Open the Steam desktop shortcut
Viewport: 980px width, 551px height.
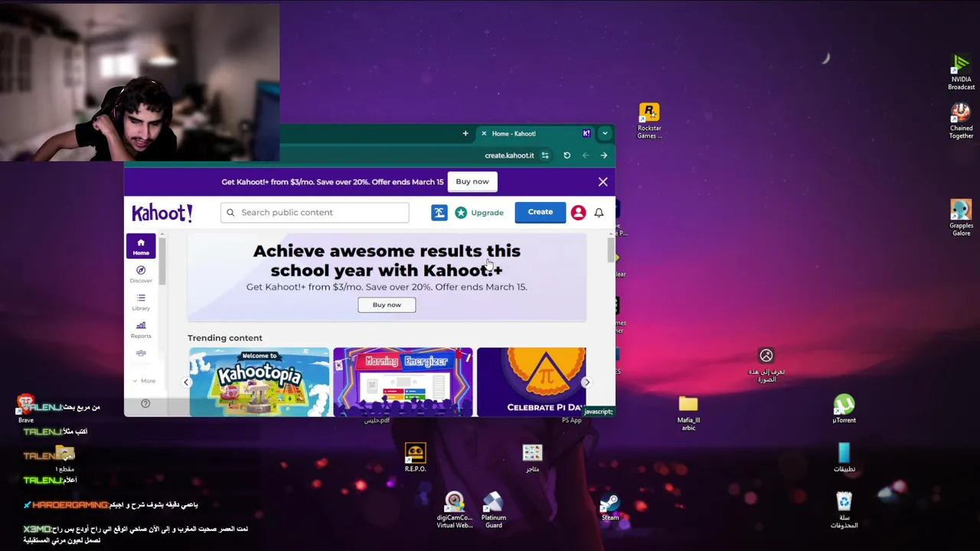pyautogui.click(x=610, y=507)
